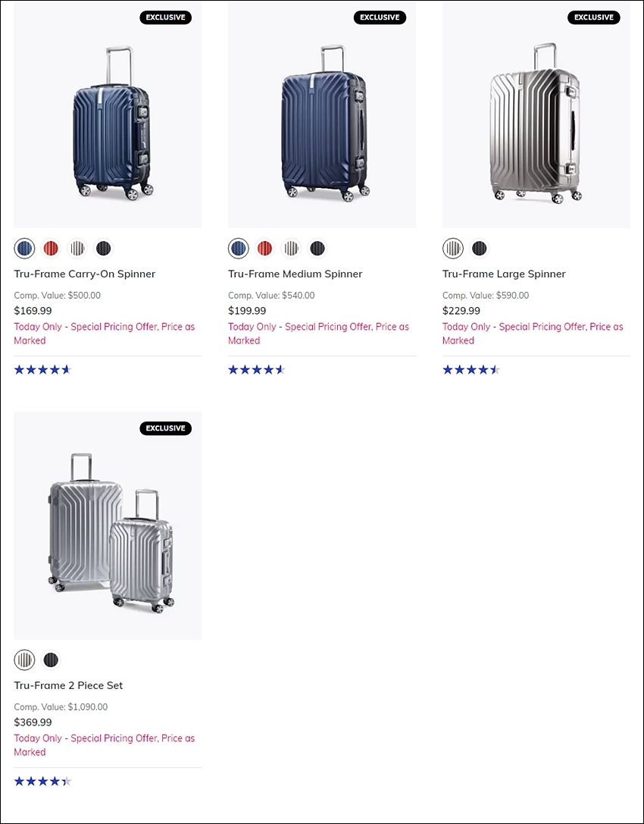Image resolution: width=644 pixels, height=824 pixels.
Task: Choose black color for 2 Piece Set
Action: click(x=51, y=660)
